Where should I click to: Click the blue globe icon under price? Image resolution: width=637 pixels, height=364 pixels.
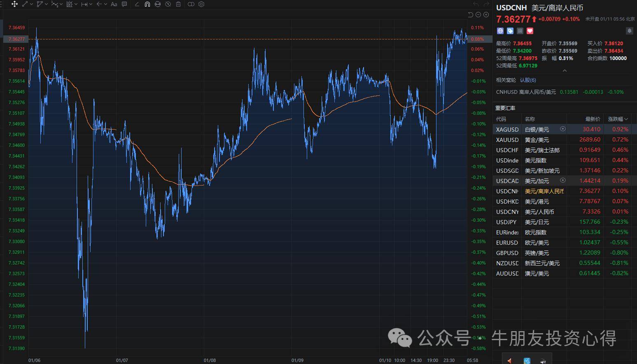[500, 31]
